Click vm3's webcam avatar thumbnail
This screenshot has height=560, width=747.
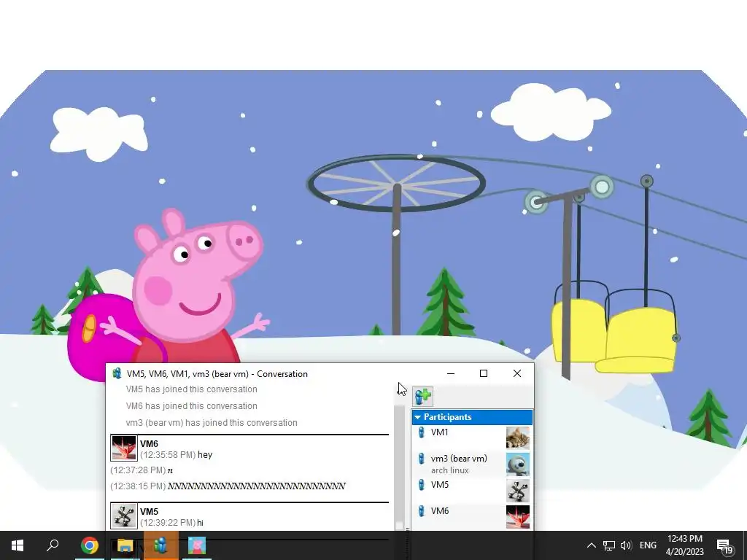tap(518, 464)
